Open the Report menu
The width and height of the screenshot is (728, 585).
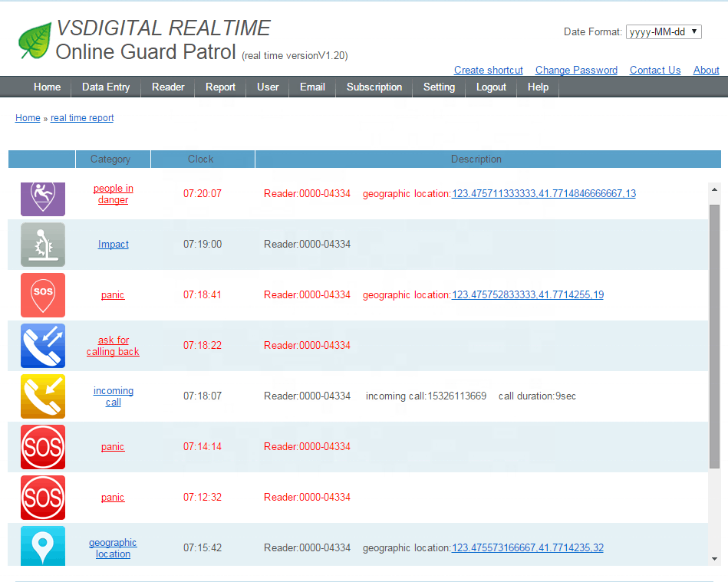[x=220, y=87]
